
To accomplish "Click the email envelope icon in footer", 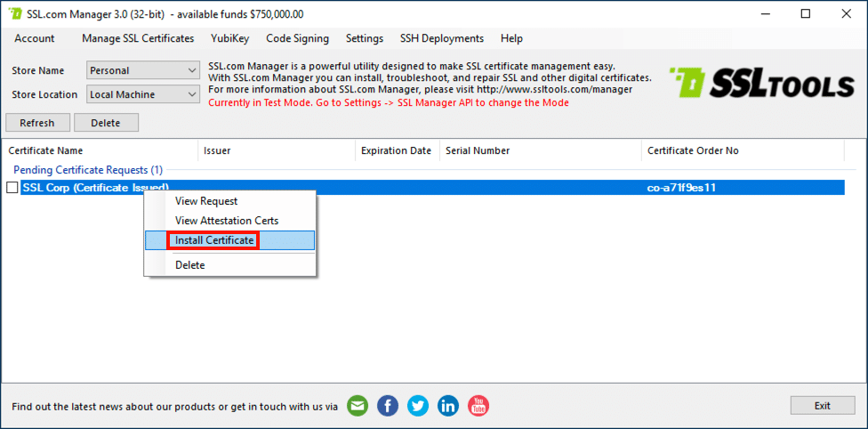I will tap(358, 406).
